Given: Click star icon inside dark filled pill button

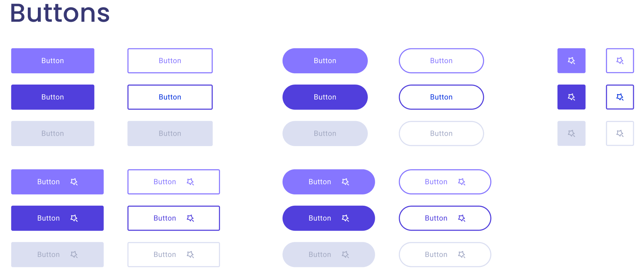Looking at the screenshot, I should click(x=345, y=218).
